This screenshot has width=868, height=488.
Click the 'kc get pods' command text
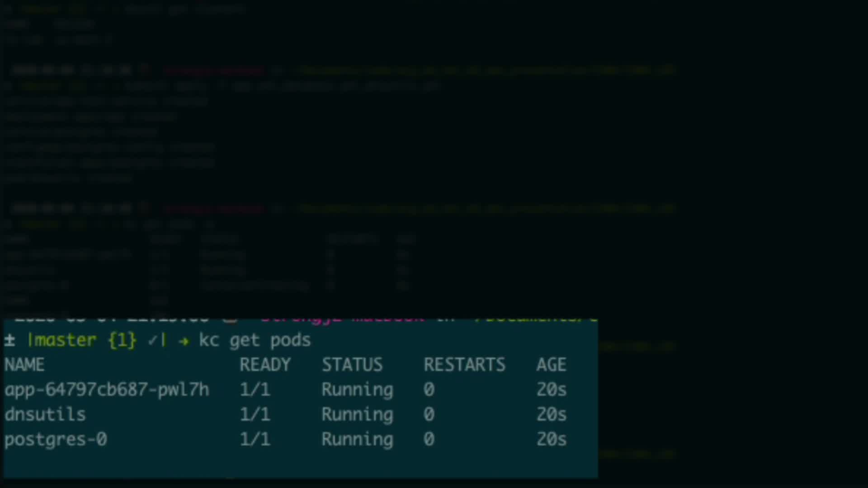coord(255,340)
